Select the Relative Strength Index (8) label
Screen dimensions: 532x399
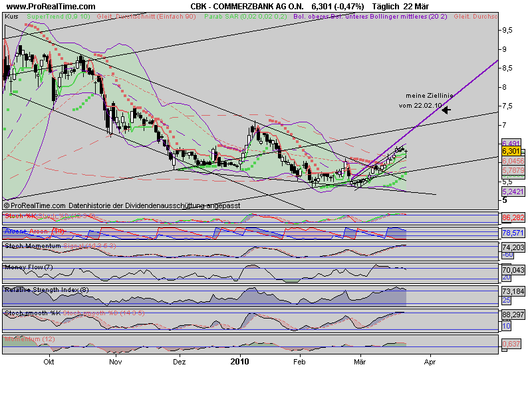(47, 290)
